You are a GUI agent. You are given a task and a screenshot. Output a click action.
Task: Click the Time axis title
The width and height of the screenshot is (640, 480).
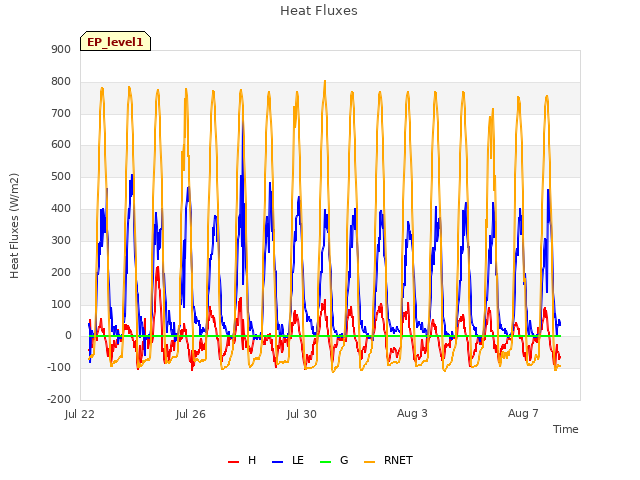(566, 429)
